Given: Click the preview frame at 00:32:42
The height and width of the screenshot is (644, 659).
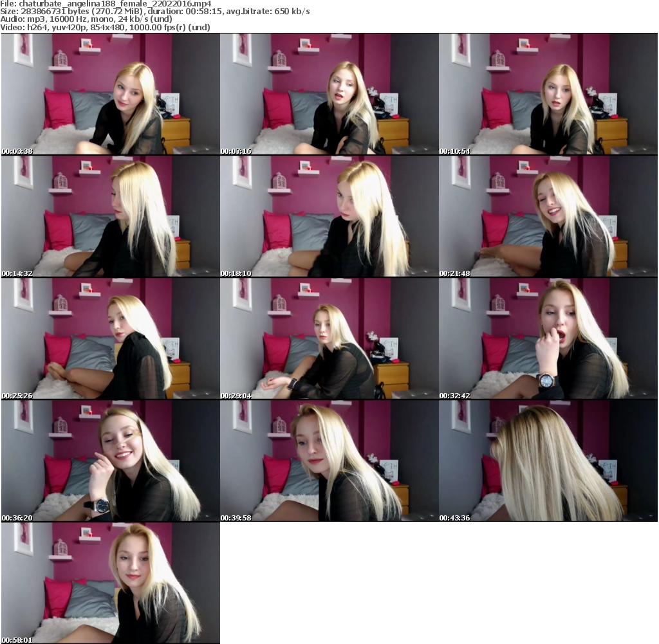Looking at the screenshot, I should click(x=548, y=338).
